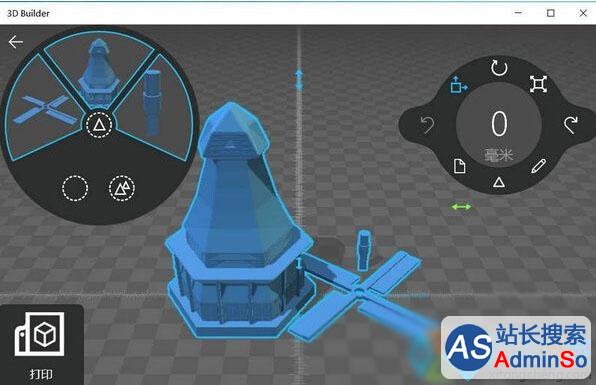This screenshot has height=385, width=596.
Task: Activate the Rotate tool icon
Action: coord(499,68)
